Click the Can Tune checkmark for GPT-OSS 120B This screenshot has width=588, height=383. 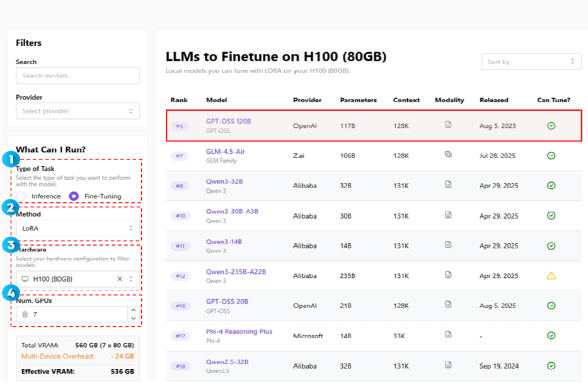[551, 125]
